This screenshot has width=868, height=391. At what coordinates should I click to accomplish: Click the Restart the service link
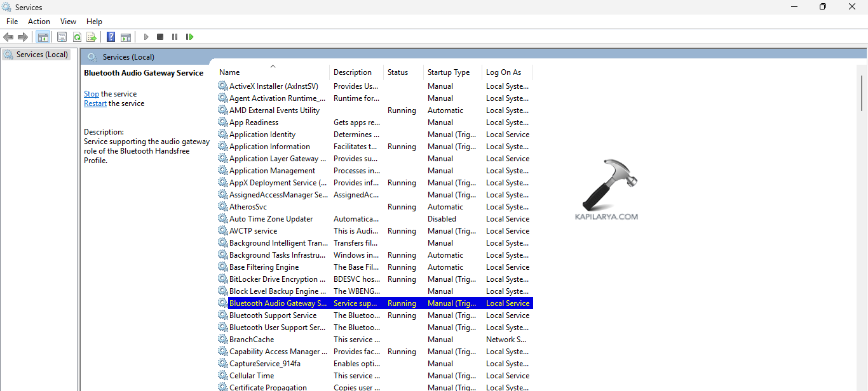95,103
